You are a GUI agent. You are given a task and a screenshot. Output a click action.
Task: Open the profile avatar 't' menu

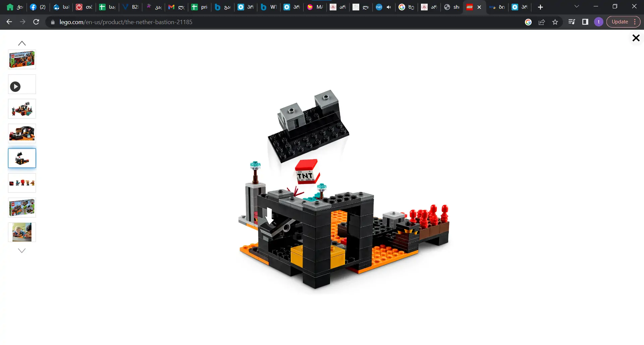(x=599, y=22)
